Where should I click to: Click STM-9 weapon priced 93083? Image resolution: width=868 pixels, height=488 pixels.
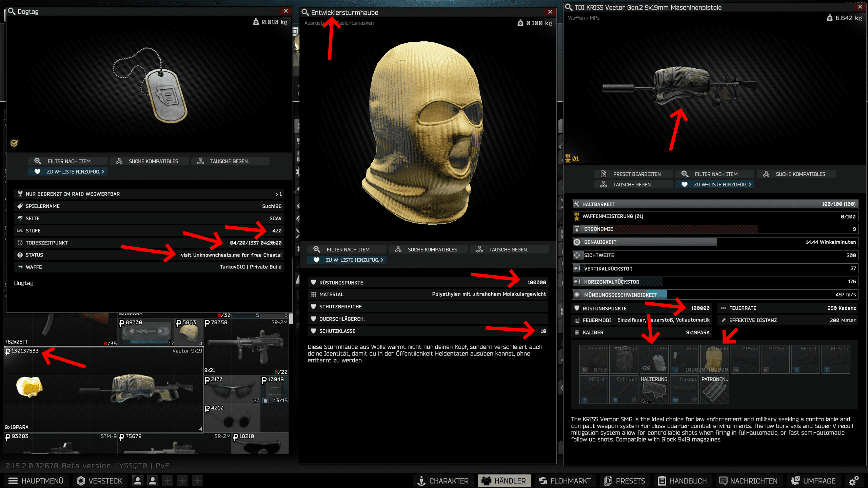61,443
